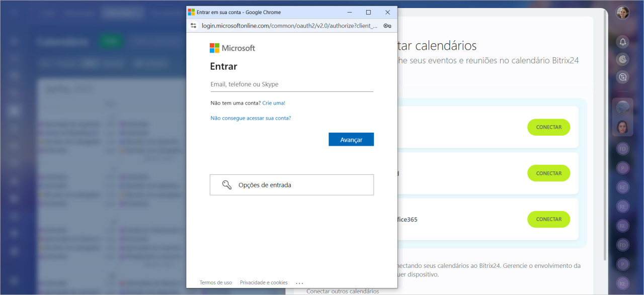Image resolution: width=644 pixels, height=295 pixels.
Task: Open the user profile avatar in Bitrix24
Action: point(623,13)
